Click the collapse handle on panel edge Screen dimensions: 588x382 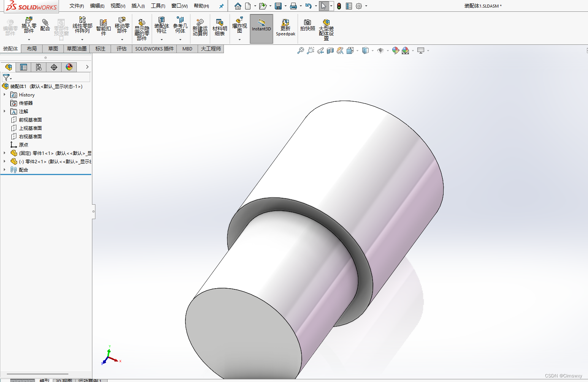coord(94,212)
